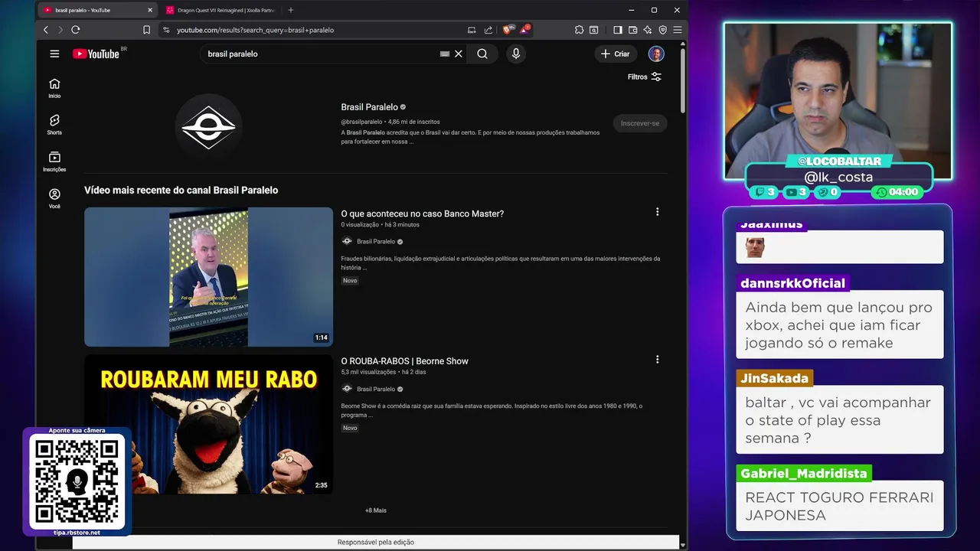
Task: Click the JinSakada chat username
Action: [774, 378]
